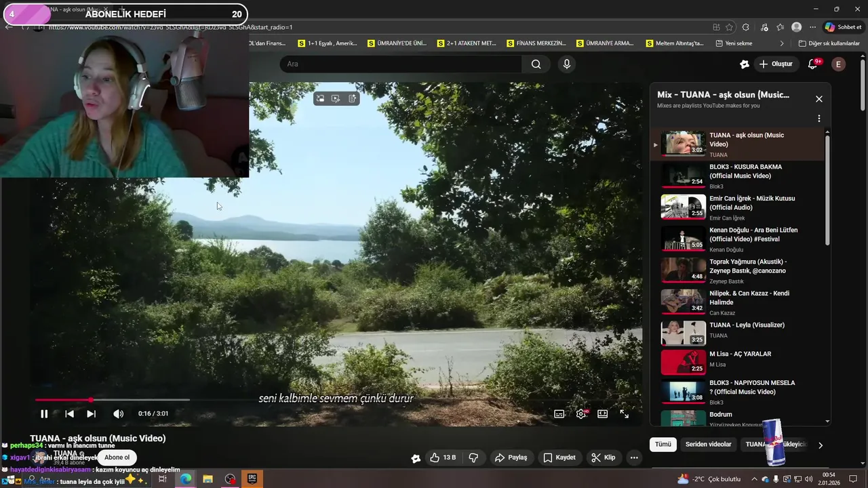The height and width of the screenshot is (488, 868).
Task: Open Meltem Altıntaş'ta... bookmark
Action: point(675,43)
